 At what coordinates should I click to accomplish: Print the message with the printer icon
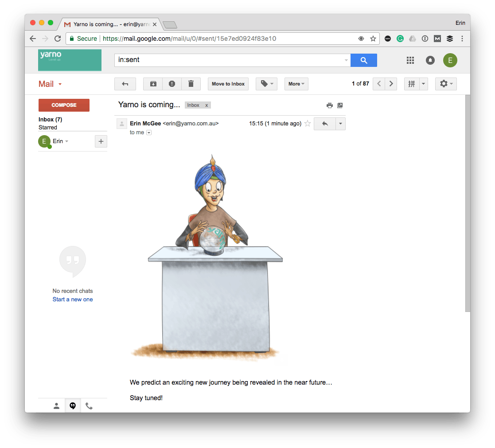(x=330, y=105)
